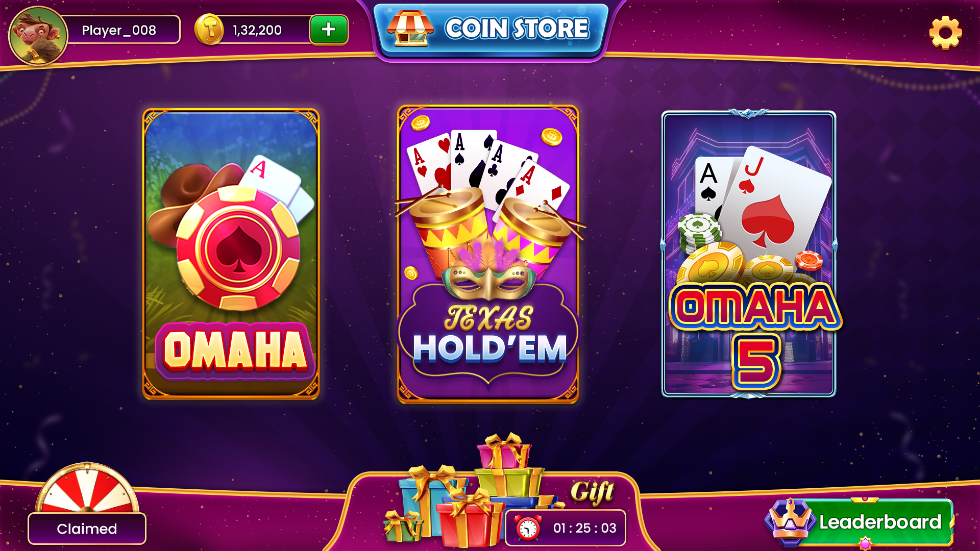Click the Claimed button under wheel
The width and height of the screenshot is (980, 551).
[x=87, y=529]
